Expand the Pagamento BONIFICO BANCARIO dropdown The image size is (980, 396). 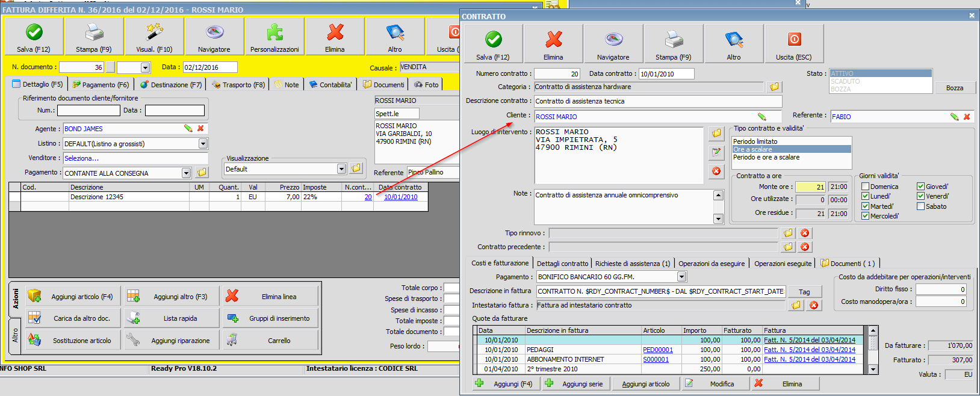681,277
